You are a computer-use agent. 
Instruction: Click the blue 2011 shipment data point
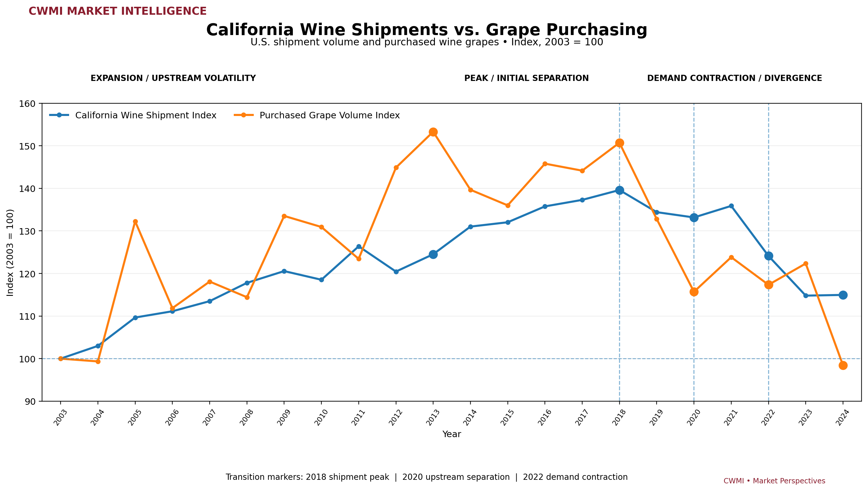[359, 246]
